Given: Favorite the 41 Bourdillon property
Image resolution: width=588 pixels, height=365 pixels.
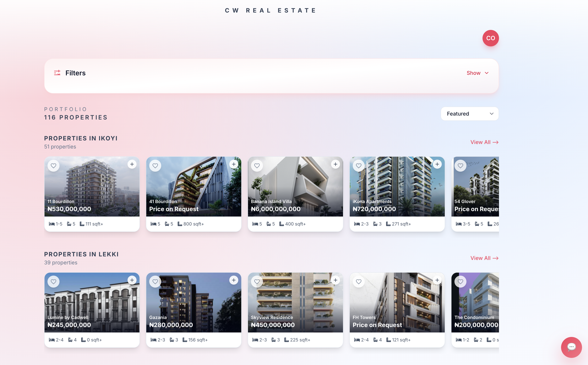Looking at the screenshot, I should [155, 166].
